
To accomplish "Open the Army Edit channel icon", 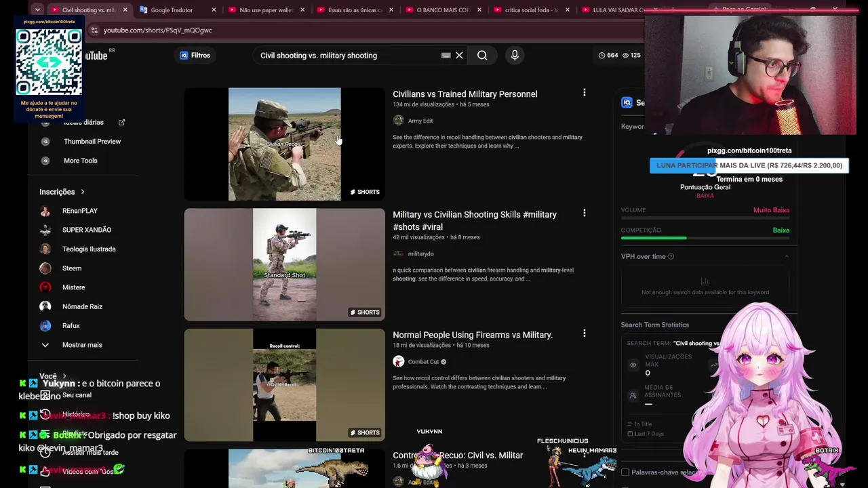I will [x=399, y=121].
